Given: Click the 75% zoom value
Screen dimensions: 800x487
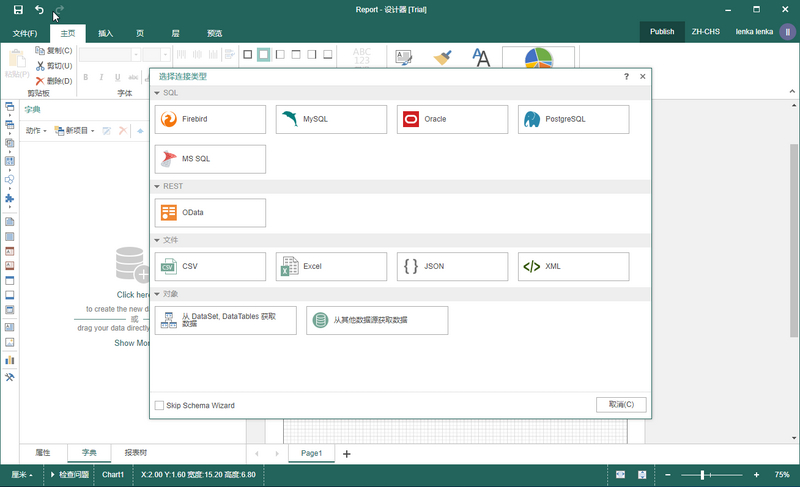Looking at the screenshot, I should tap(782, 475).
